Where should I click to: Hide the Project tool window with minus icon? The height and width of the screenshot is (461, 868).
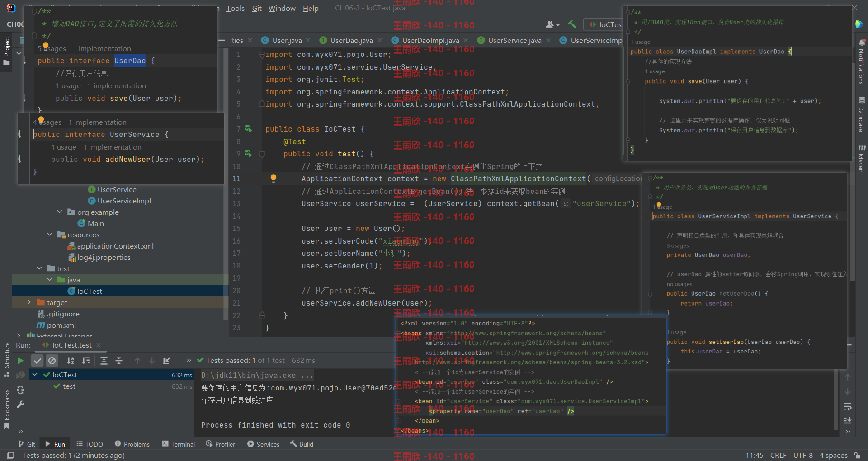[222, 41]
